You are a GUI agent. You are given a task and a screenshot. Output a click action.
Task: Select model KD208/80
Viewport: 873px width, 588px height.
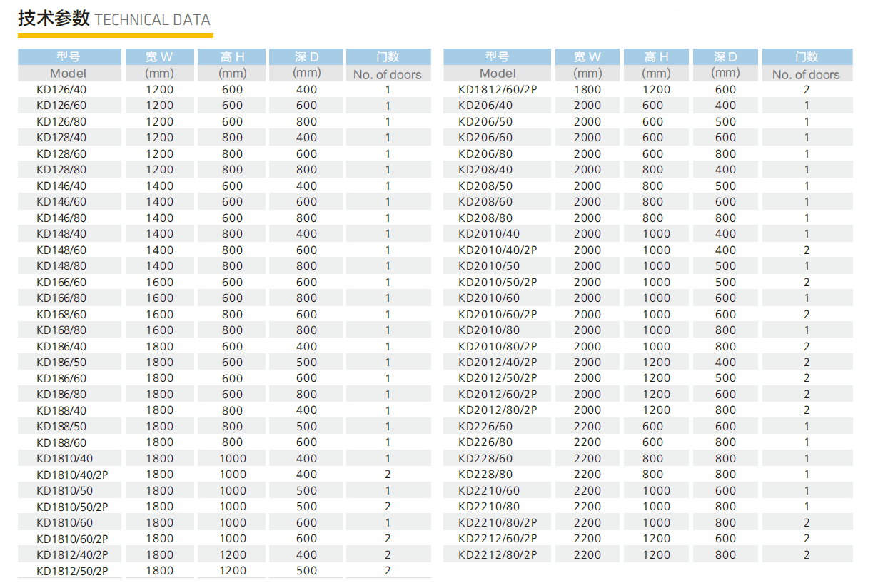[485, 218]
